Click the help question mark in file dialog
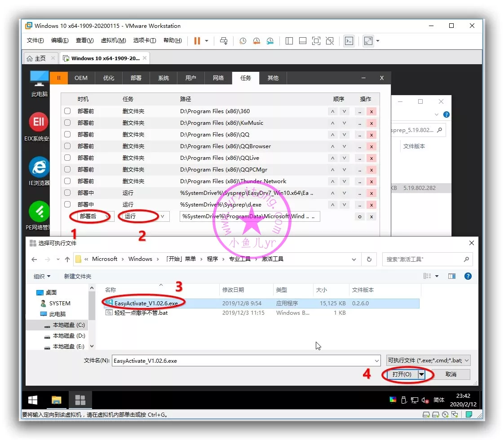 click(x=468, y=276)
